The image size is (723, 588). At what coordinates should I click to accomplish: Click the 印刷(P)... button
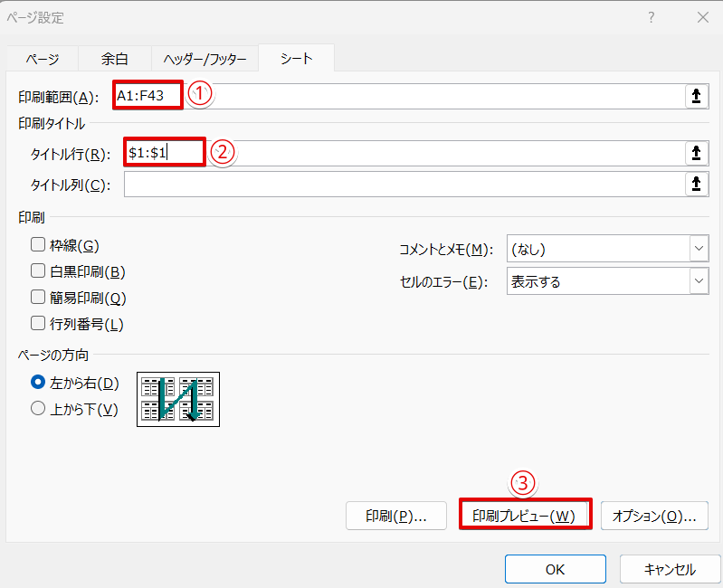point(396,516)
